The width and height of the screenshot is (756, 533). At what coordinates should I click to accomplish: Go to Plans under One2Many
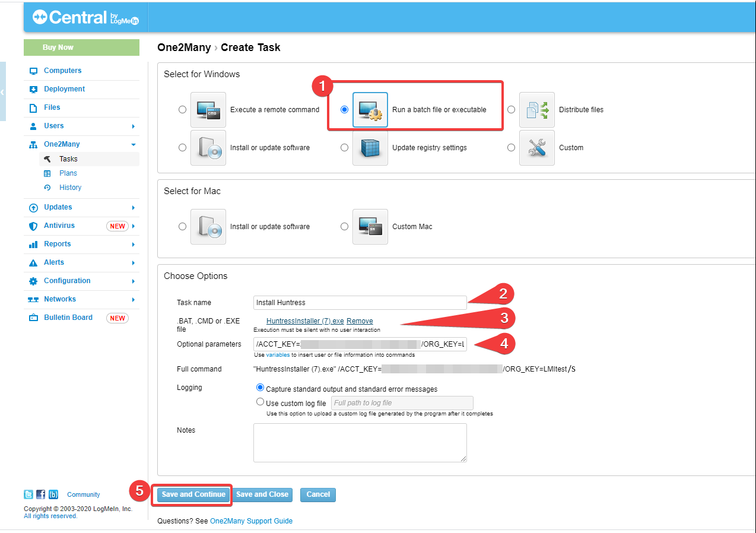click(68, 173)
